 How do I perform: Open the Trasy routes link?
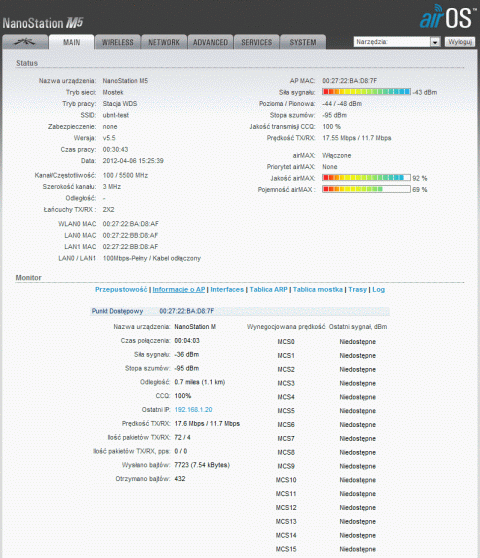coord(357,290)
